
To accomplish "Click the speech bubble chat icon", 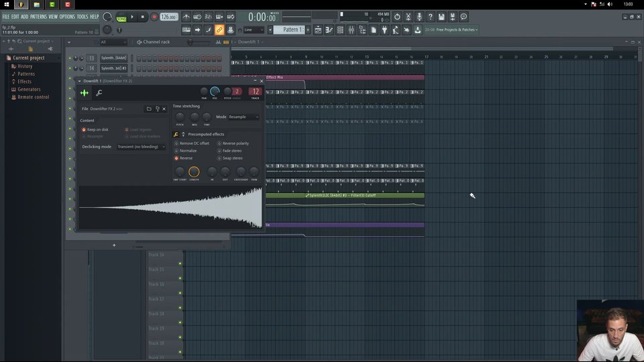I will pos(464,17).
